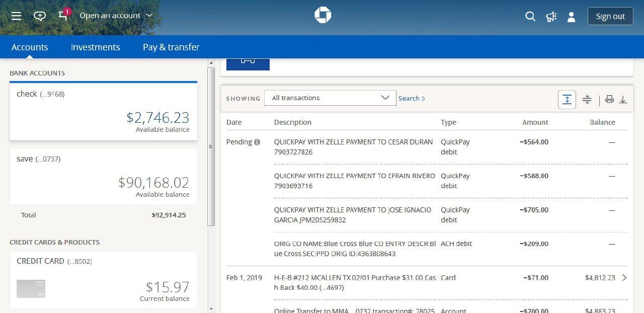This screenshot has width=644, height=313.
Task: Click the credit card image thumbnail
Action: click(31, 288)
